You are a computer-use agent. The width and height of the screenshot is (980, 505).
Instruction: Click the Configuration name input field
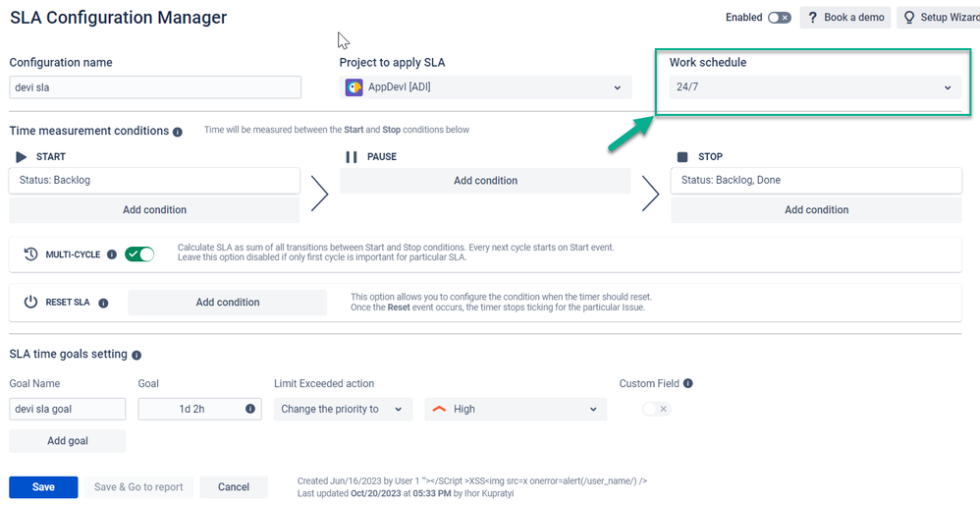click(x=155, y=87)
